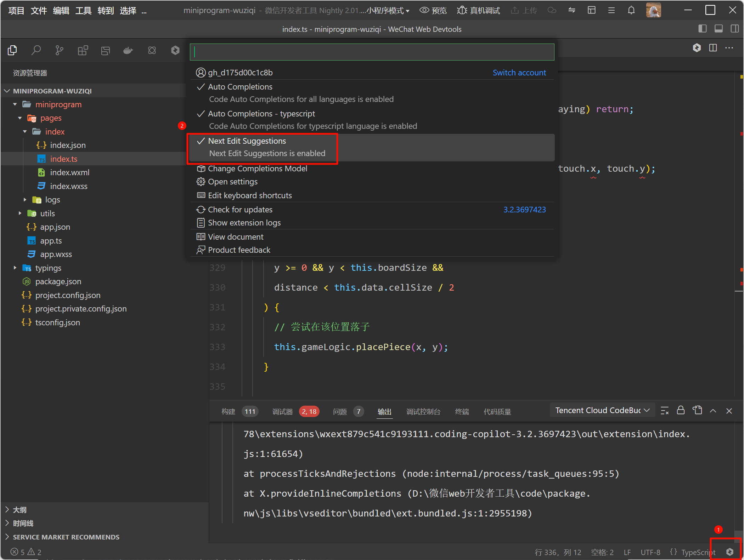
Task: Open the Search icon in the activity bar
Action: click(36, 51)
